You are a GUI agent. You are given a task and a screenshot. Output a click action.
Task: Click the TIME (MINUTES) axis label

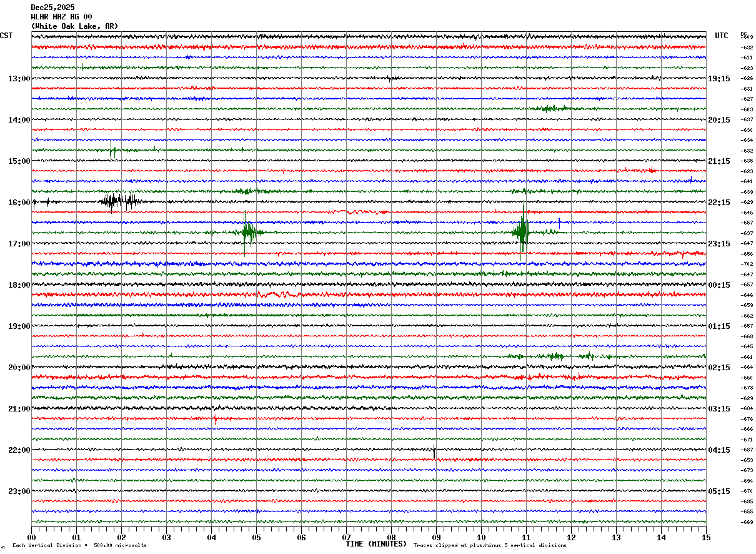[376, 544]
